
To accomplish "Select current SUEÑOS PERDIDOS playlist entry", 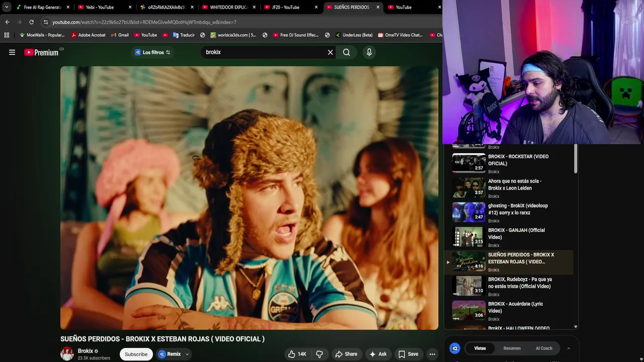I will pyautogui.click(x=509, y=262).
